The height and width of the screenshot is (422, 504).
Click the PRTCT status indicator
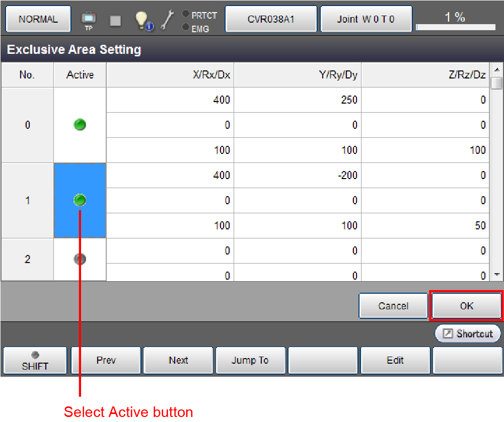(x=200, y=15)
